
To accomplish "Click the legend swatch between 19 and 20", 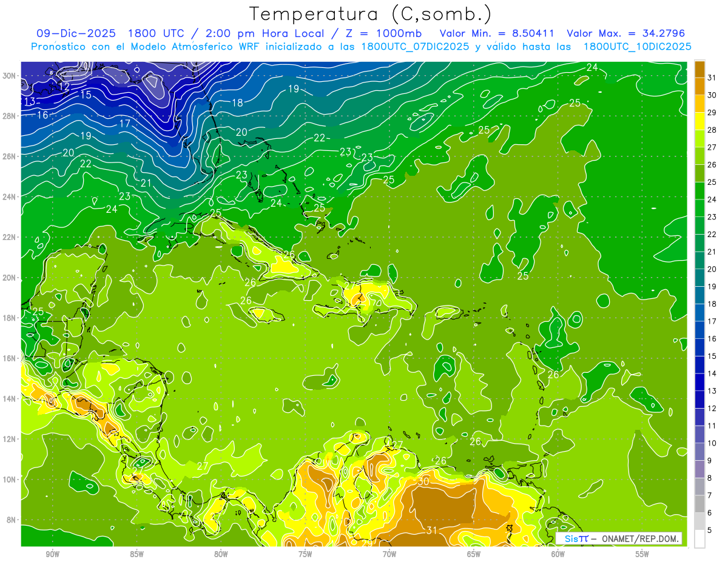I will 699,278.
